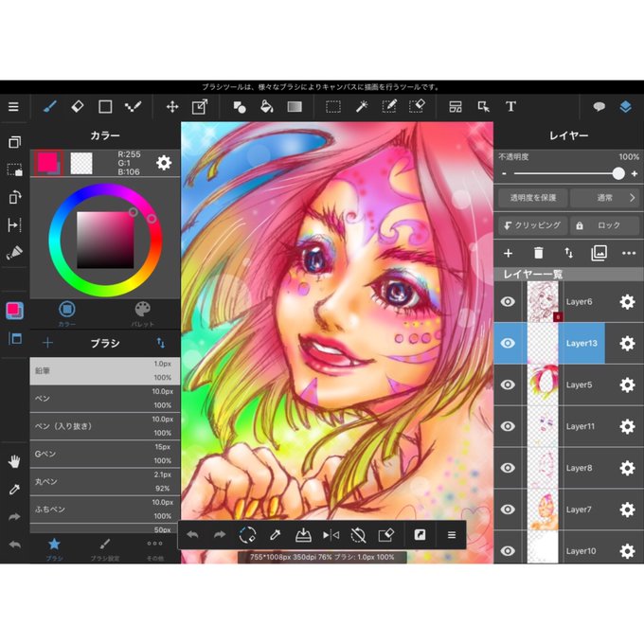Select the Panel divide tool
This screenshot has height=644, width=644.
coord(456,107)
